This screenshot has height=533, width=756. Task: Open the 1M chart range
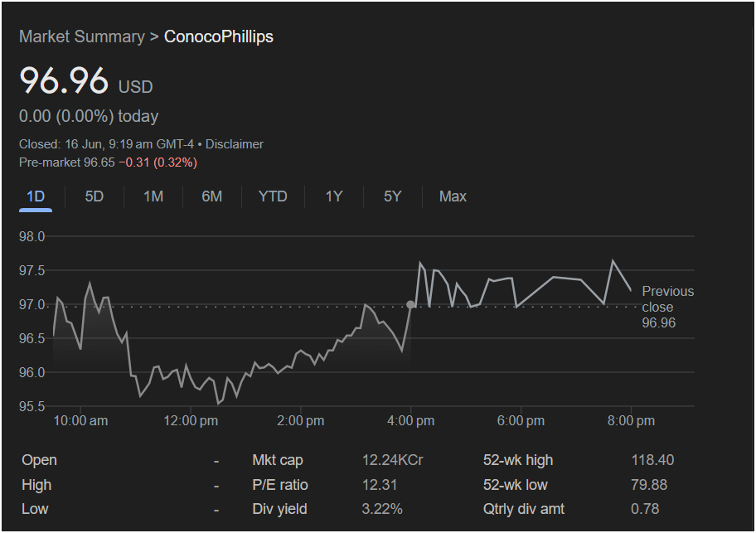153,196
